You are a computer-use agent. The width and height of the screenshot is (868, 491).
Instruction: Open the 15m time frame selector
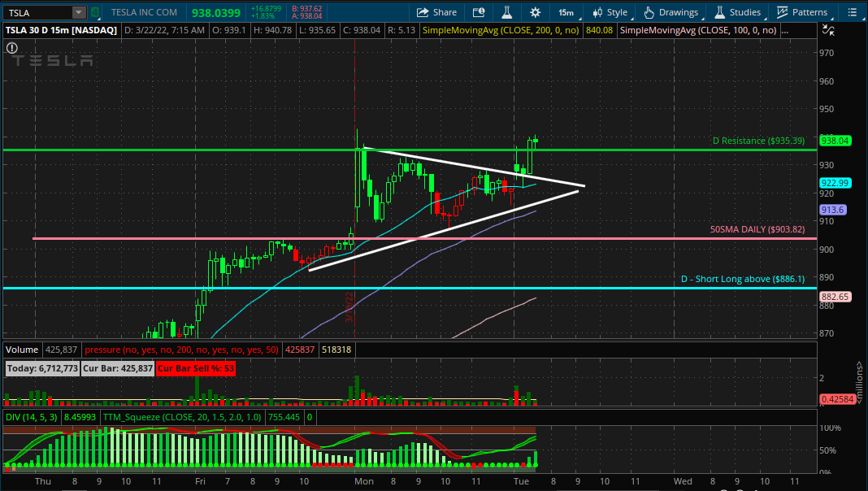tap(566, 12)
